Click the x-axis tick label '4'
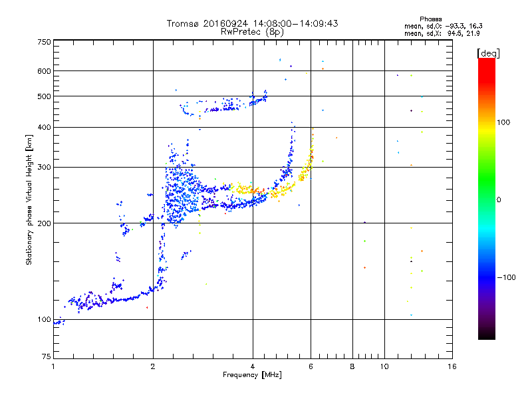 pyautogui.click(x=253, y=366)
